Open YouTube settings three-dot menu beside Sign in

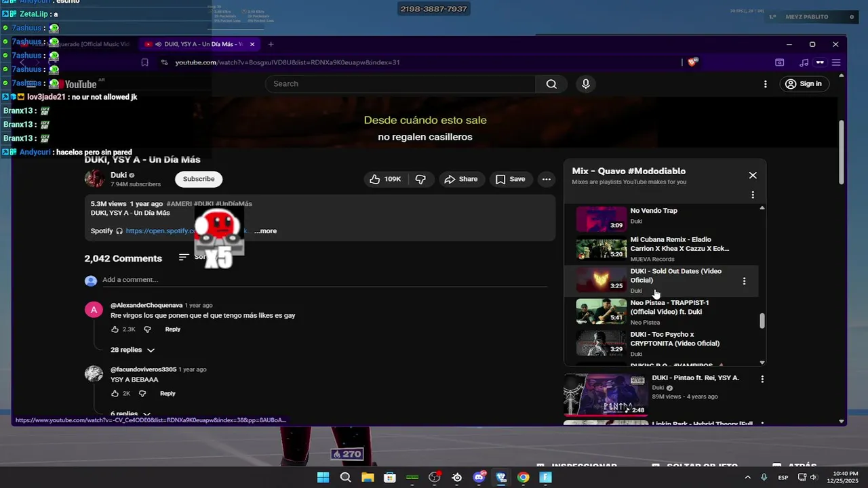pos(766,84)
